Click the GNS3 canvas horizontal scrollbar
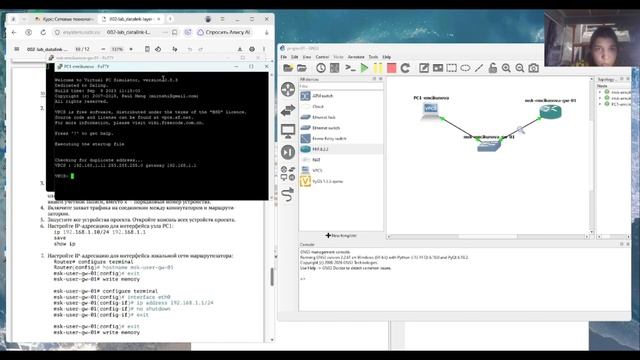This screenshot has width=640, height=360. [488, 237]
